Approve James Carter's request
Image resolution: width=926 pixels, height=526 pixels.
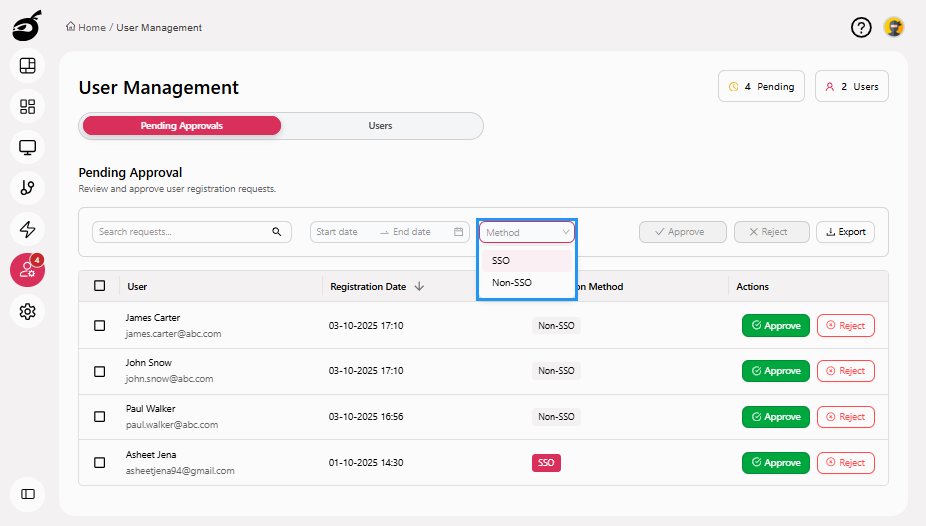coord(775,325)
